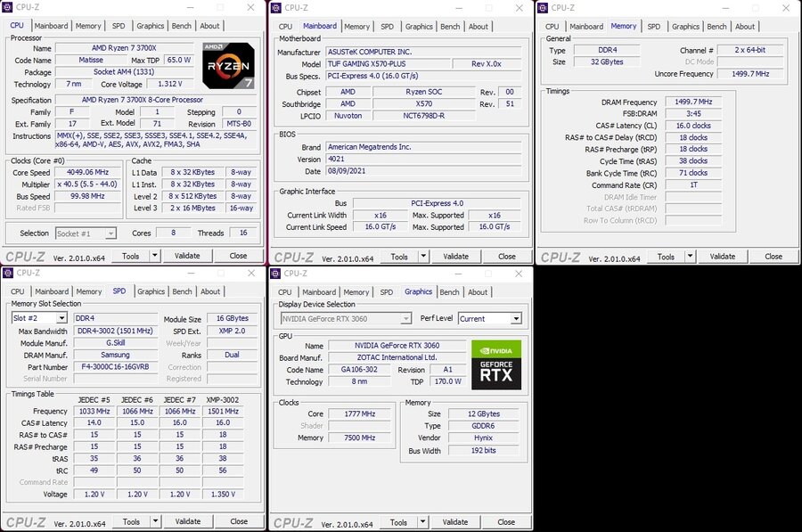The width and height of the screenshot is (802, 532).
Task: Switch to Memory tab in CPU window
Action: click(88, 26)
